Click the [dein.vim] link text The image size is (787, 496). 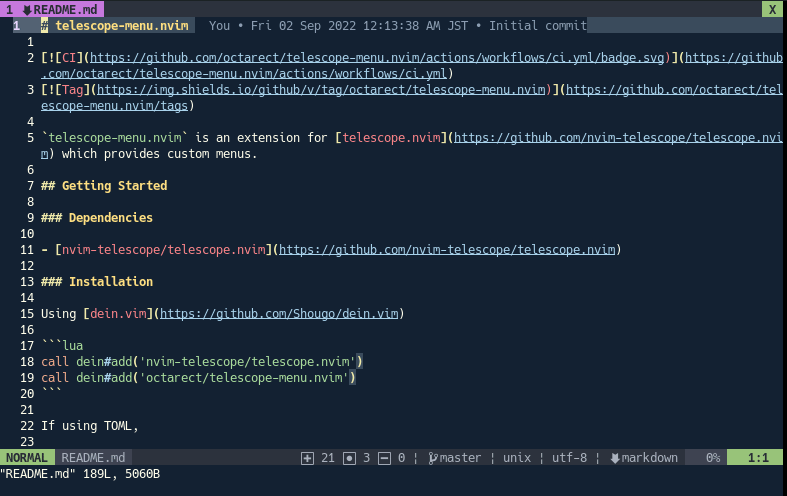point(118,314)
